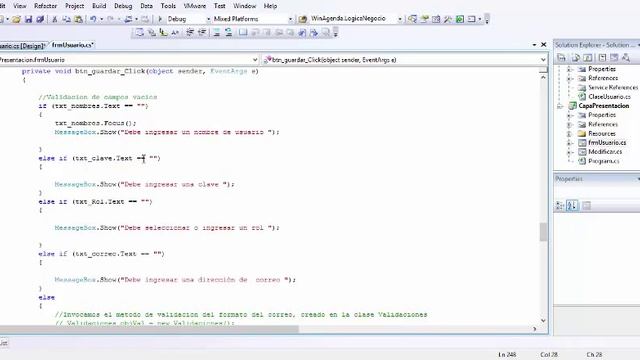Open the Debug menu
This screenshot has height=360, width=640.
click(123, 6)
